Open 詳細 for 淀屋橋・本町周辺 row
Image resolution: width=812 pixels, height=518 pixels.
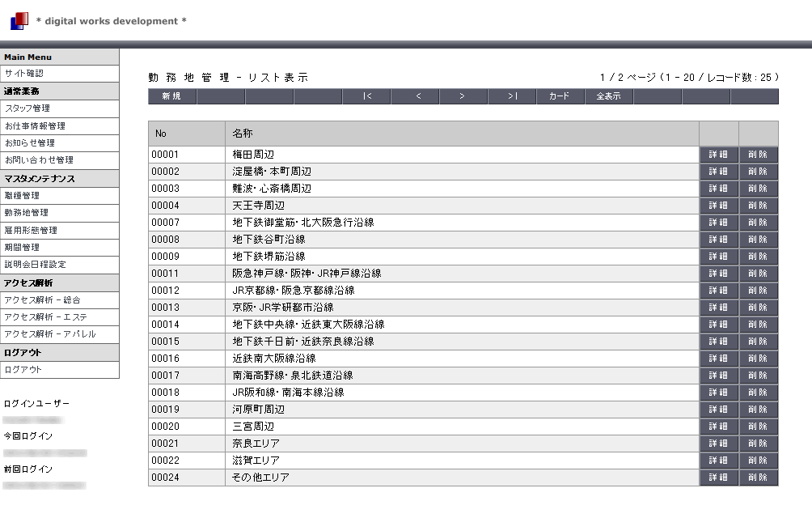coord(719,172)
